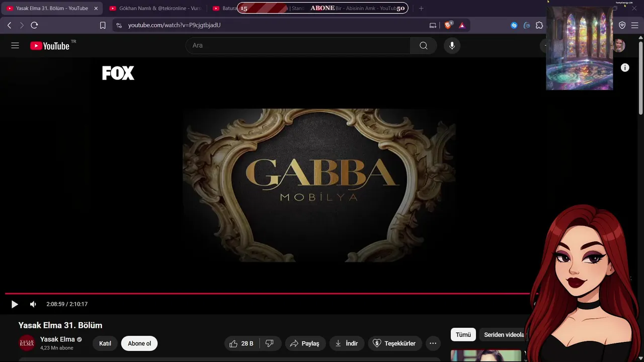Bookmark this page
Viewport: 644px width, 362px height.
pos(103,25)
